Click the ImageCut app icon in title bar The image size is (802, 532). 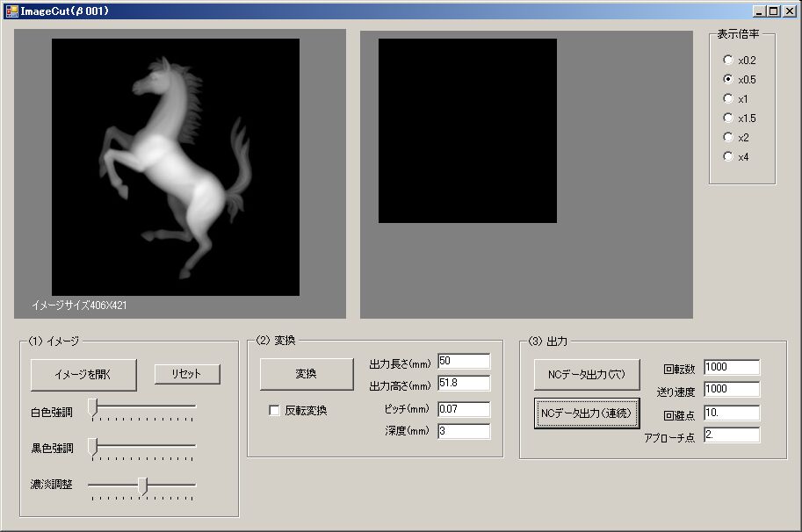pos(11,11)
